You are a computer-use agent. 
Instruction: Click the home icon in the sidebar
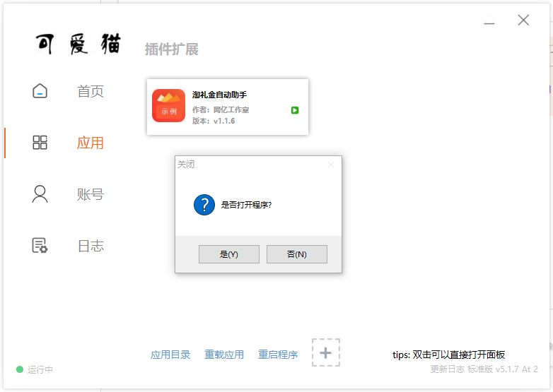click(x=40, y=91)
